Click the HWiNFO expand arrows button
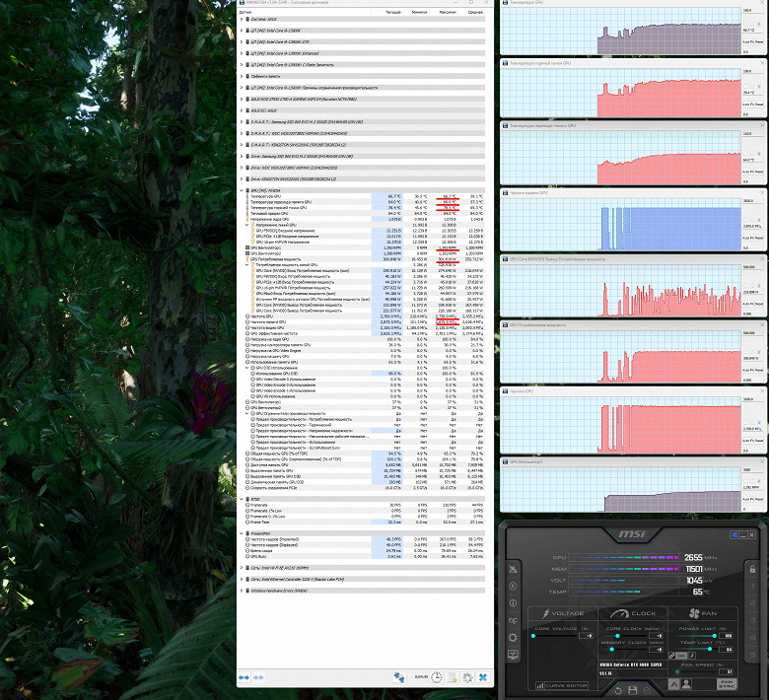Image resolution: width=769 pixels, height=700 pixels. [x=244, y=677]
